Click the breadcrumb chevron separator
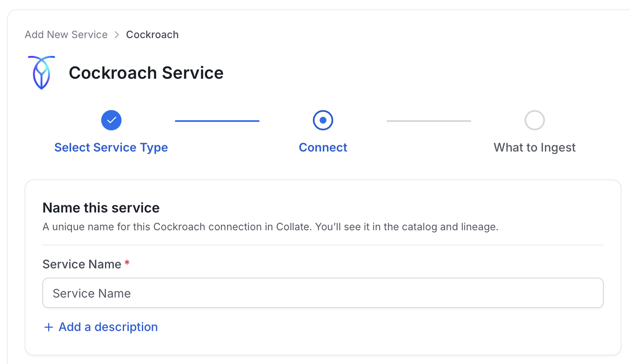This screenshot has height=364, width=630. pos(117,35)
